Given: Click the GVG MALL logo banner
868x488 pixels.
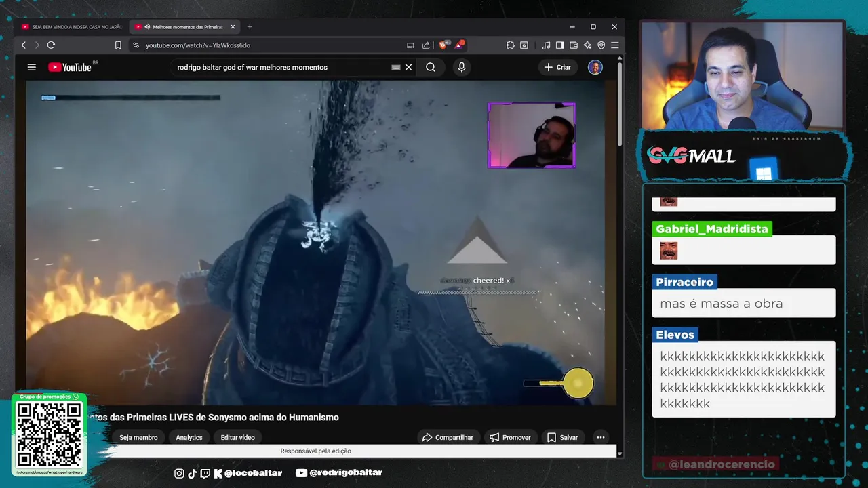Looking at the screenshot, I should [x=692, y=156].
